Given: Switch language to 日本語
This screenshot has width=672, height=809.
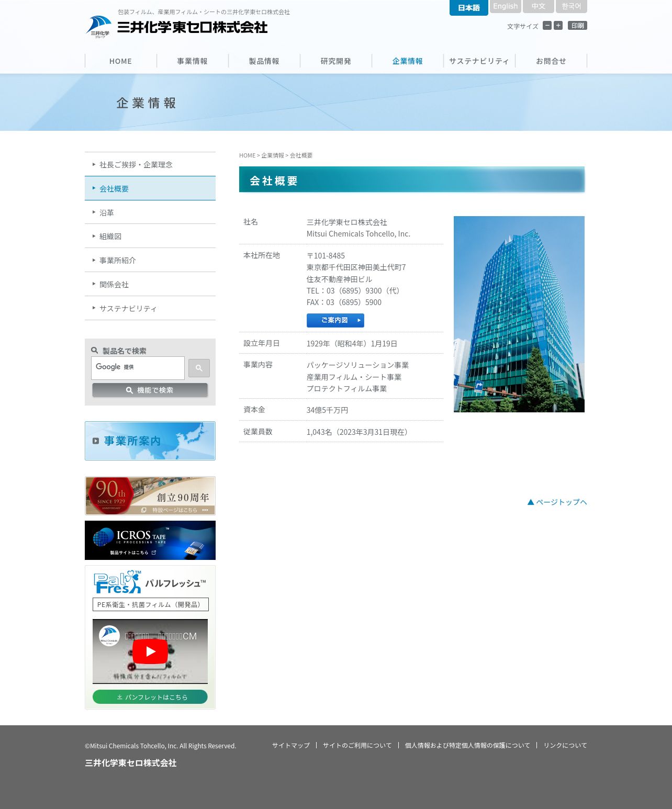Looking at the screenshot, I should [469, 7].
